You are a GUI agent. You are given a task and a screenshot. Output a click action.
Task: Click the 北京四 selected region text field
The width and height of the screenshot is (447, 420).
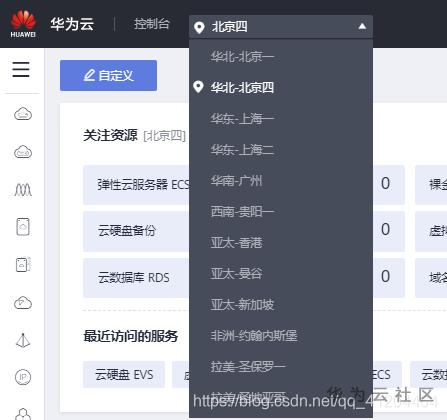[x=281, y=27]
